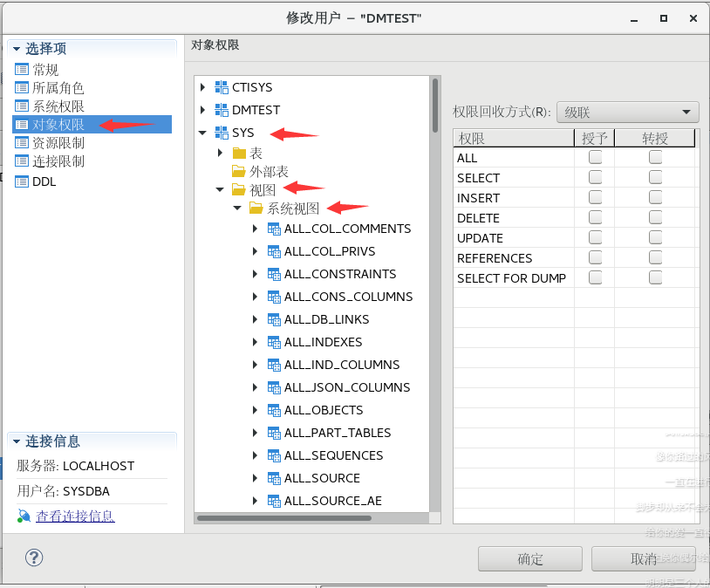
Task: Click the 权限 column header
Action: [514, 138]
